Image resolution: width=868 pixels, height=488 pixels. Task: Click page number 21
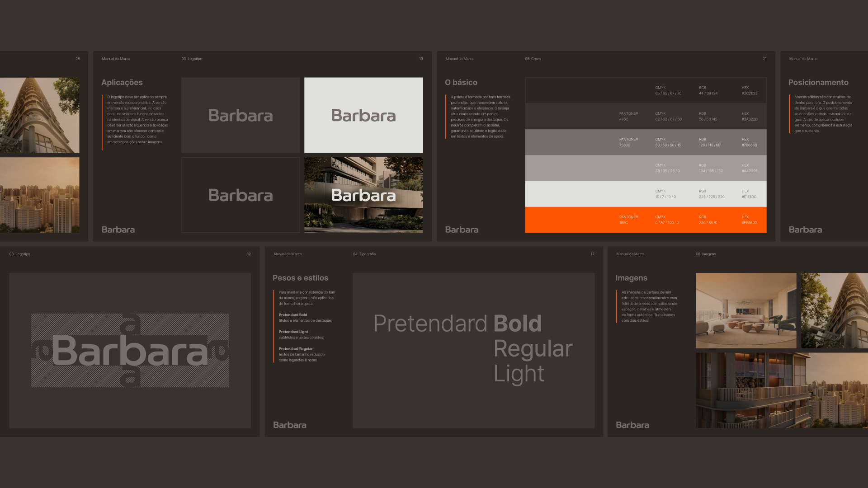tap(764, 59)
